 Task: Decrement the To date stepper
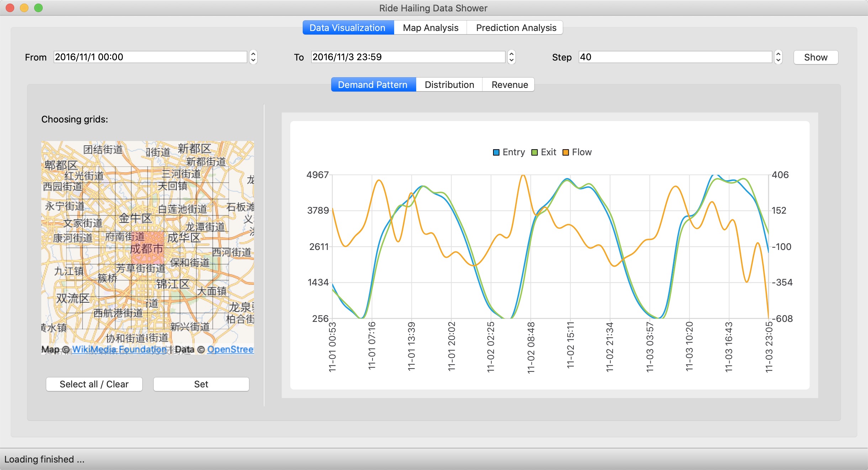point(511,60)
